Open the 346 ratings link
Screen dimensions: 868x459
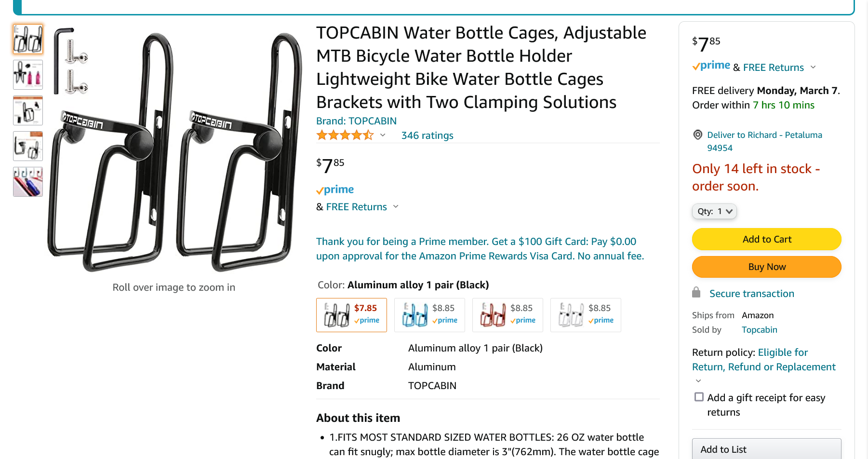tap(427, 135)
